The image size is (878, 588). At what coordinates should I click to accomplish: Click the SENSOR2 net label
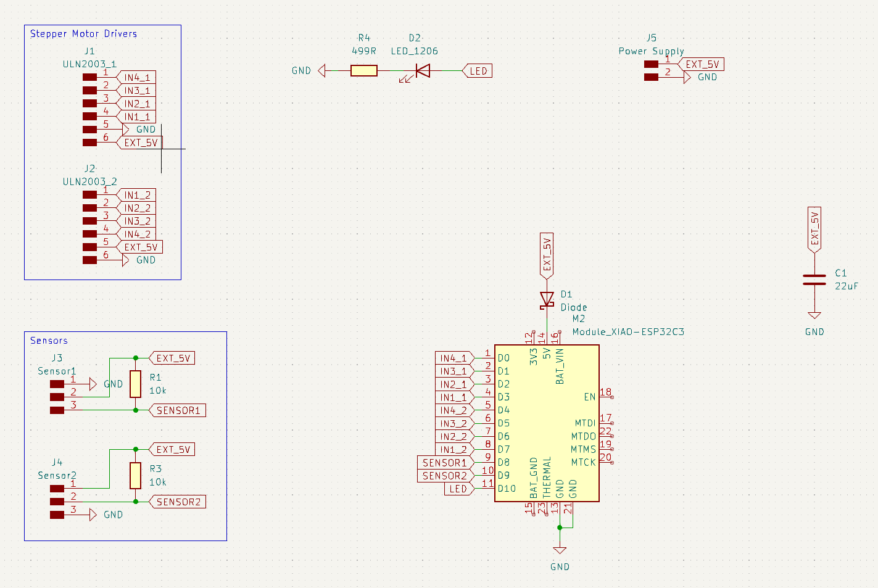(x=178, y=501)
